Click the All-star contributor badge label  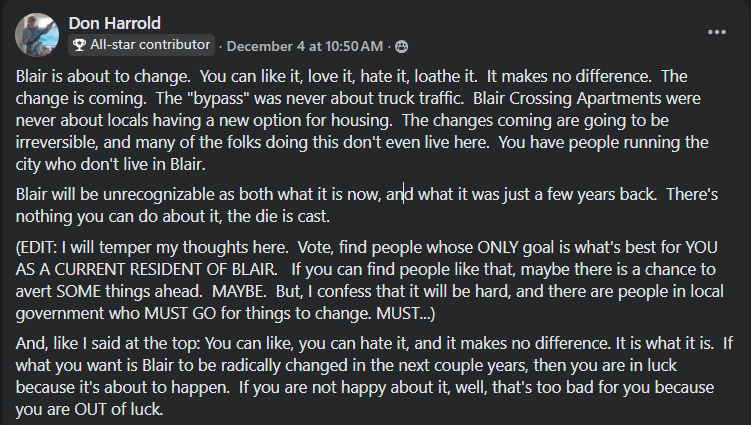[150, 45]
